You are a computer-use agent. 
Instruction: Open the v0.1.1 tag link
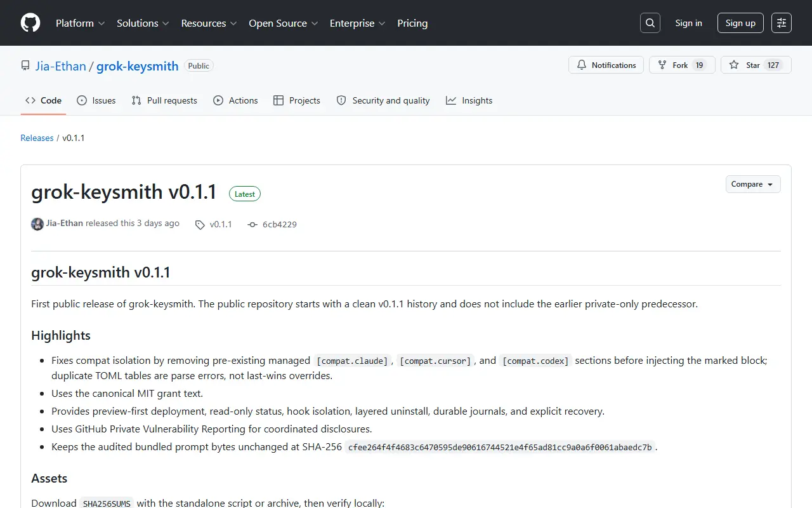pyautogui.click(x=214, y=224)
